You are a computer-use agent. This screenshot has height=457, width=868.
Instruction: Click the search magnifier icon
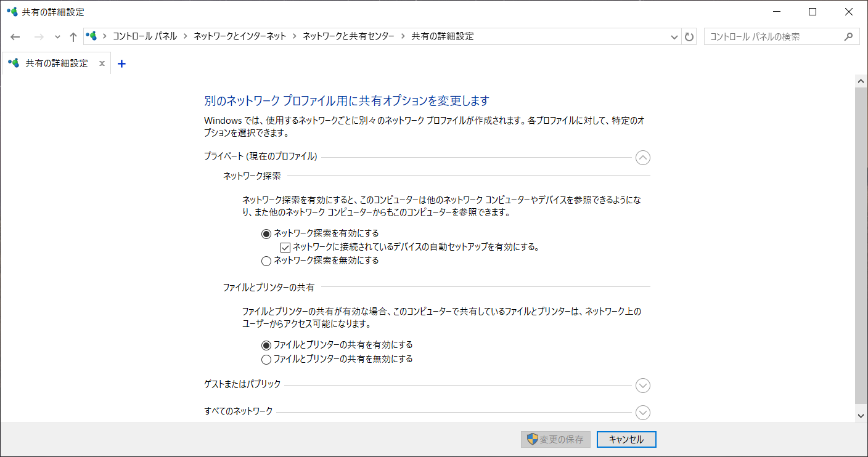coord(848,37)
